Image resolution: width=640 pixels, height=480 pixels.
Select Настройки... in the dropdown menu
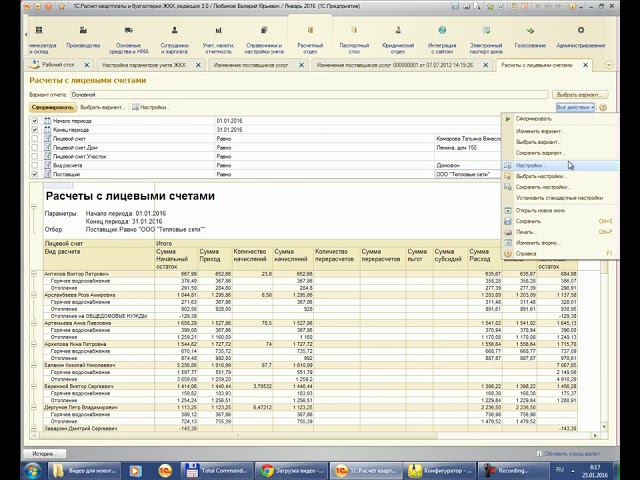tap(560, 166)
